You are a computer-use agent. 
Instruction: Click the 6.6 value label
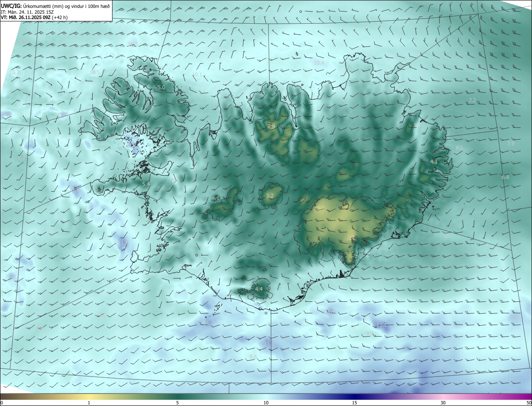[x=505, y=177]
